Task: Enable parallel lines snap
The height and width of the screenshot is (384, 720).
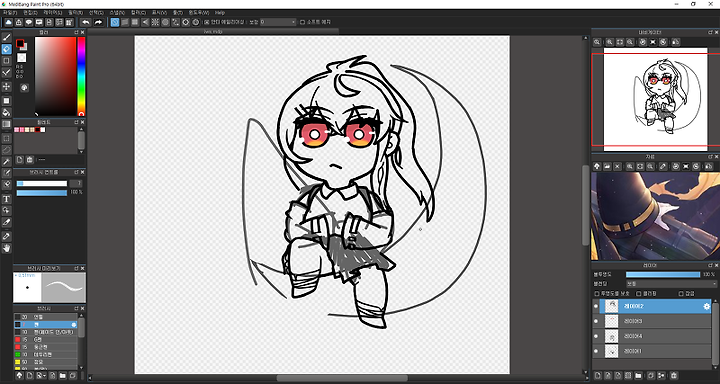Action: (x=125, y=22)
